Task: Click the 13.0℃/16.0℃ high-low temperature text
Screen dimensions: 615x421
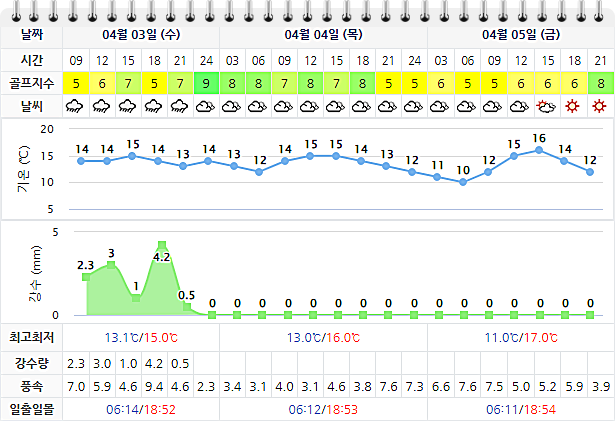Action: click(x=323, y=337)
